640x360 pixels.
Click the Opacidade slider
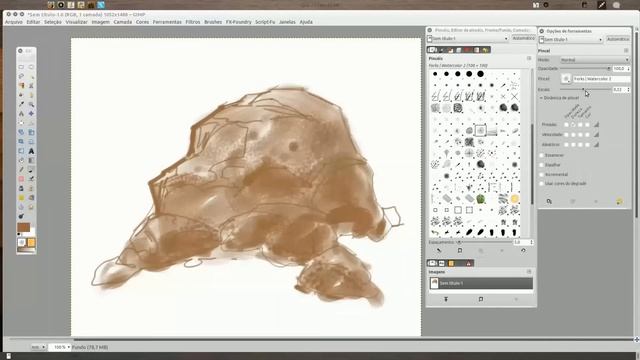tap(585, 69)
